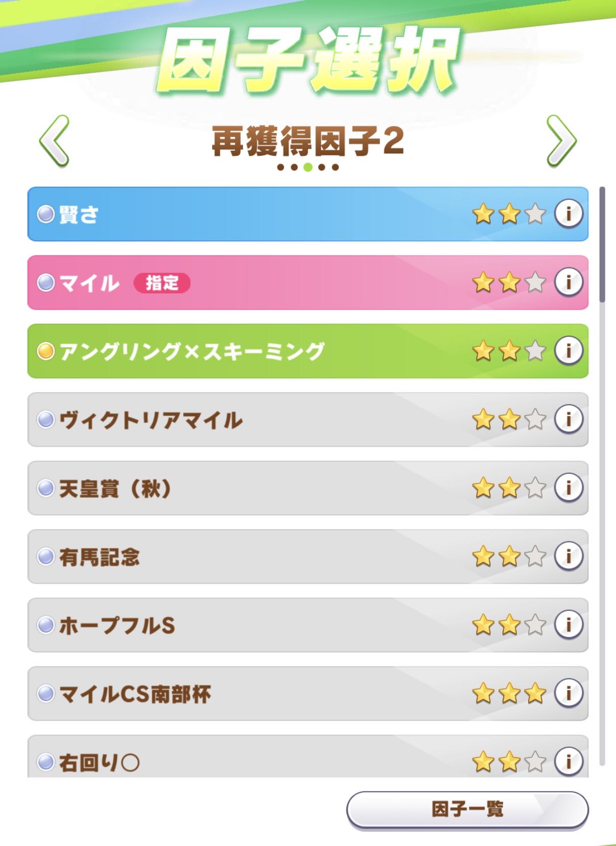Open info for アングリング×スキーミング factor

pos(568,351)
